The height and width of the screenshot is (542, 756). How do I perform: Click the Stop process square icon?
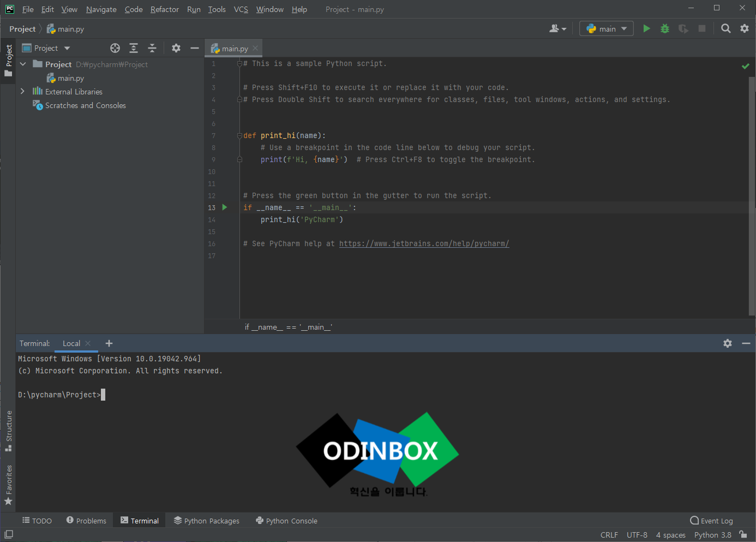coord(702,28)
